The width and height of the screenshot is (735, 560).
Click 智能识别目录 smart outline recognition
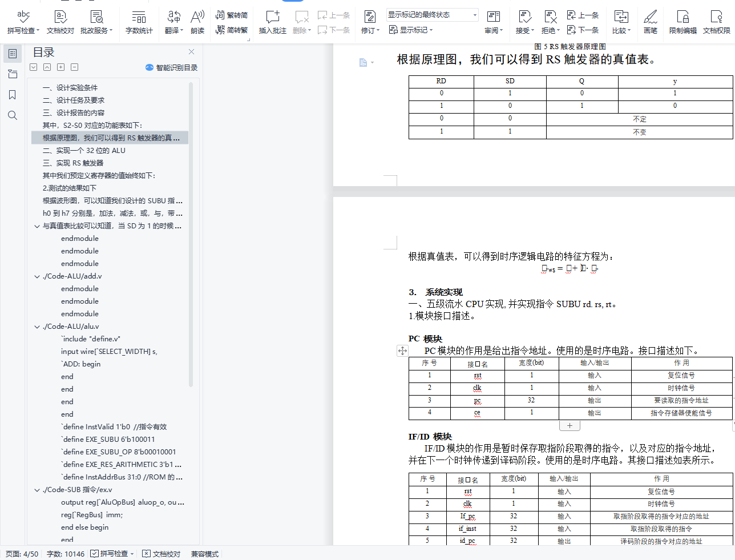click(x=172, y=67)
